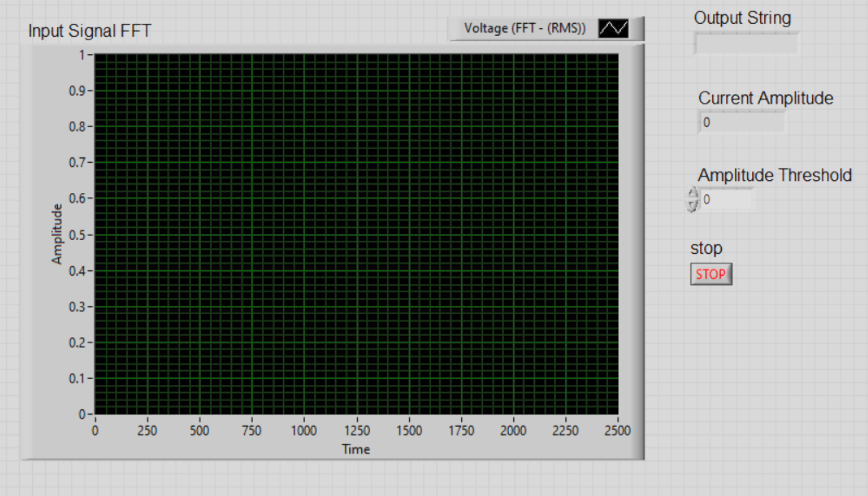Increment the Amplitude Threshold with up arrow
Image resolution: width=868 pixels, height=496 pixels.
pos(693,193)
